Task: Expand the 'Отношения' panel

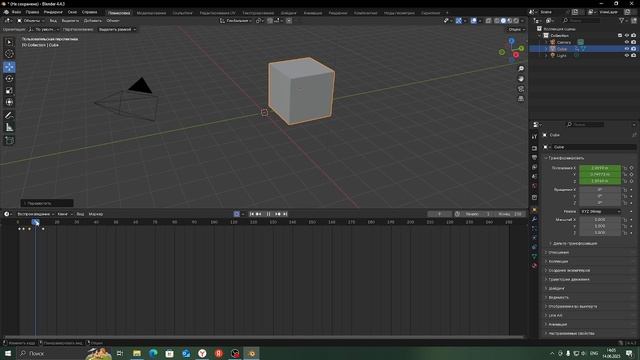Action: click(558, 252)
